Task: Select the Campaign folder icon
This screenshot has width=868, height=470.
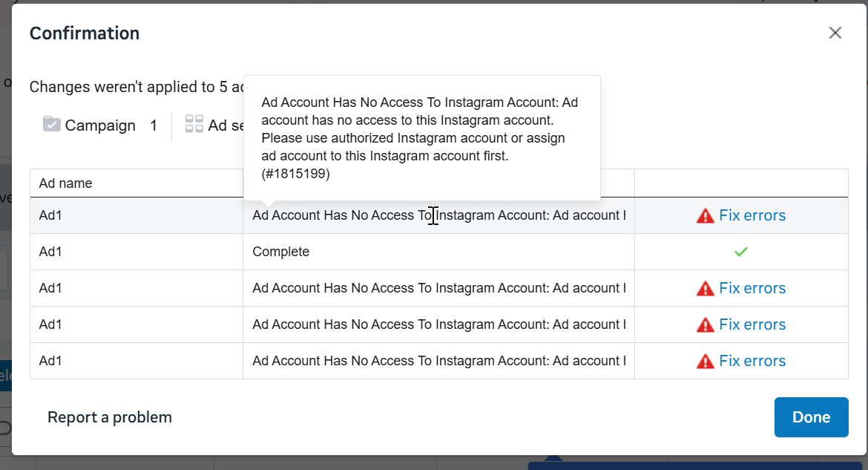Action: click(x=51, y=124)
